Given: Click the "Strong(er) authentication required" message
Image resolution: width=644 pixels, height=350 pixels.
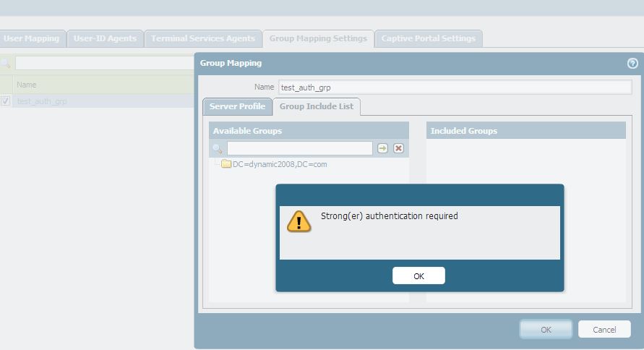Looking at the screenshot, I should pos(390,216).
